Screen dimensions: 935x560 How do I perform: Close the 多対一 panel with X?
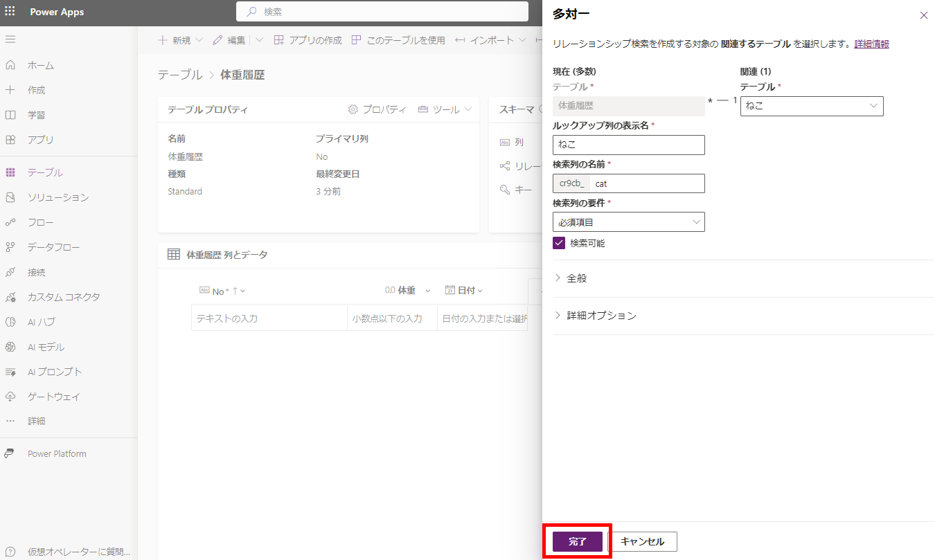(923, 15)
